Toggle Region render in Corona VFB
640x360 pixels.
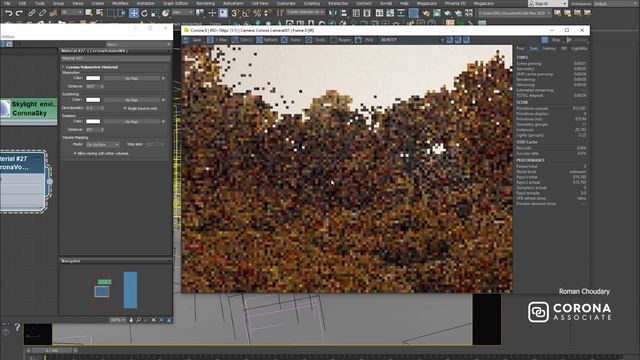click(x=341, y=40)
